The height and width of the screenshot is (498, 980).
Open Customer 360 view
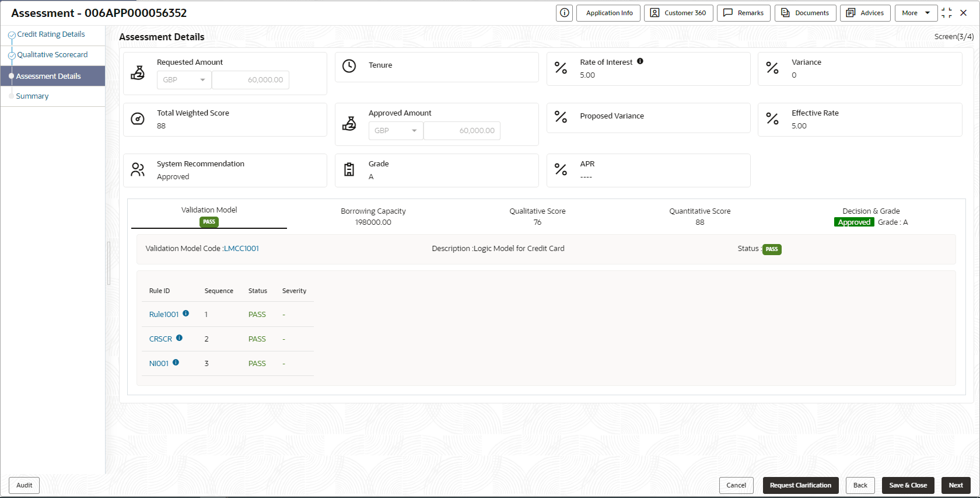[678, 13]
